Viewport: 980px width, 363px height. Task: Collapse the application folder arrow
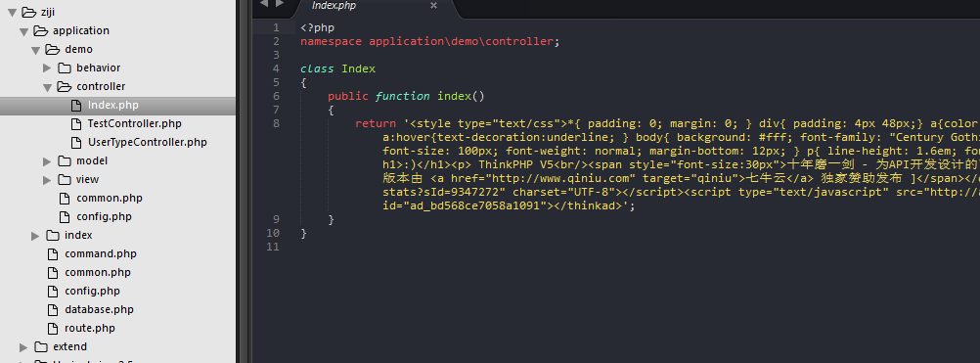point(24,31)
